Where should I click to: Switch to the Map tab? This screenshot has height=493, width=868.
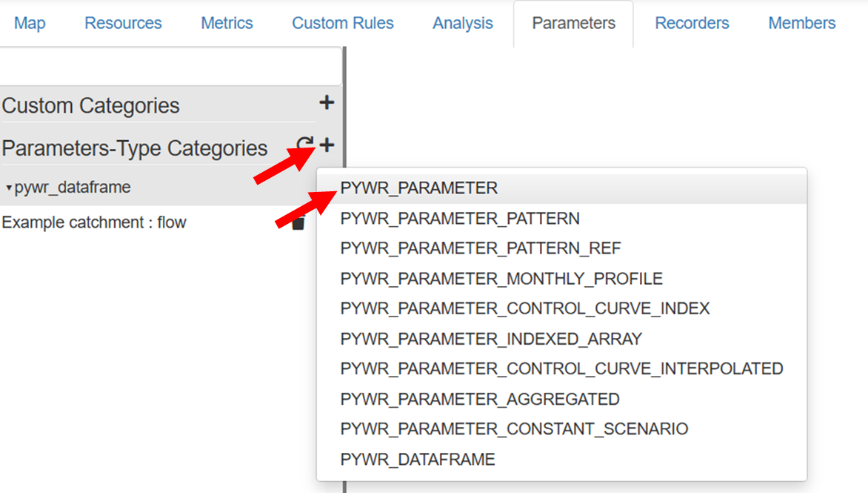point(30,23)
